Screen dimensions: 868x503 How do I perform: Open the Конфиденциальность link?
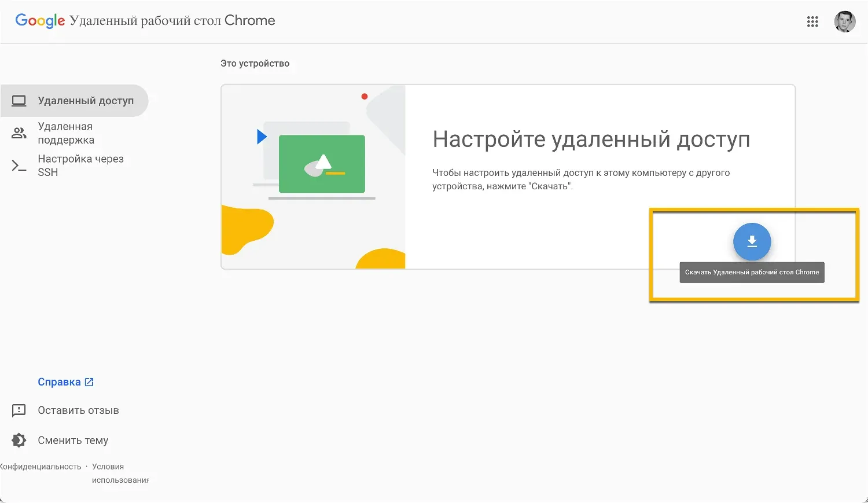coord(41,467)
